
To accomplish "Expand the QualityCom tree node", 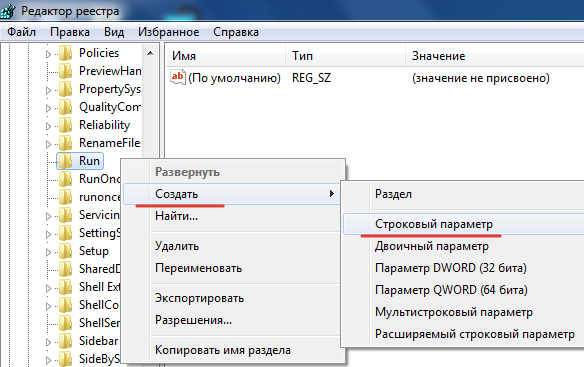I will (x=48, y=108).
